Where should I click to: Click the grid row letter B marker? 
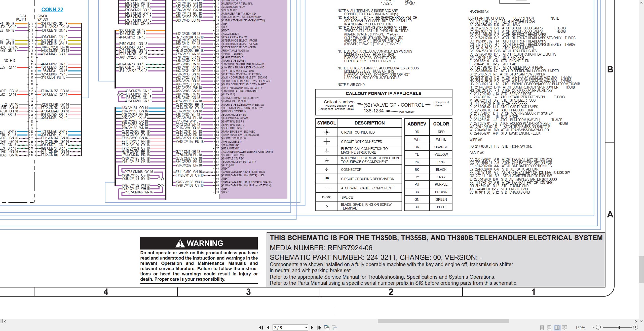(x=610, y=69)
